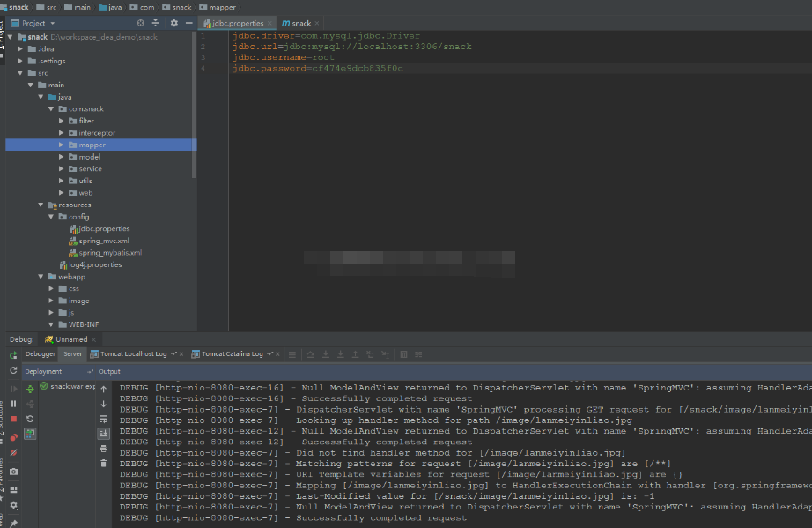Viewport: 812px width, 528px height.
Task: Expand the interceptor package
Action: point(61,132)
